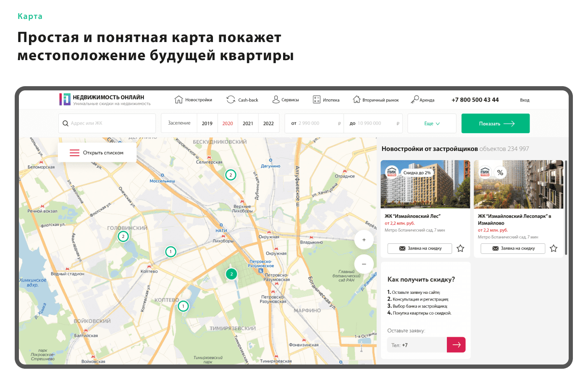Zoom out the map with minus button
This screenshot has height=391, width=588.
tap(364, 264)
